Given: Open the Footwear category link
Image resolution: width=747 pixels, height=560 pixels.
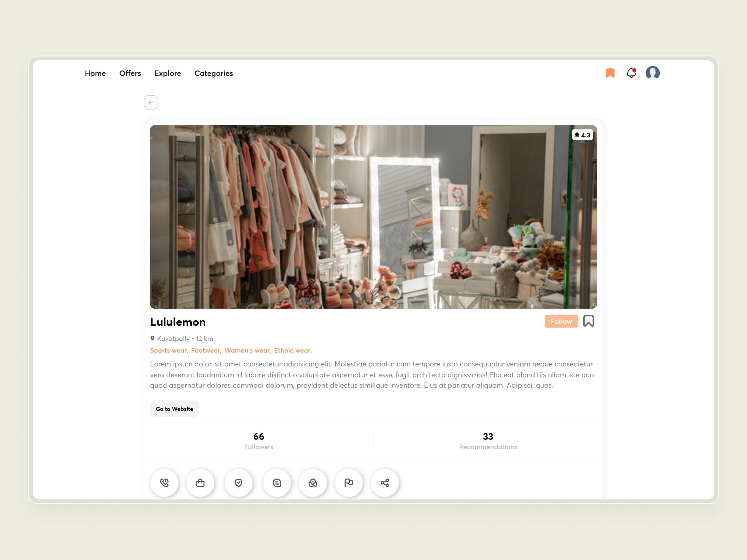Looking at the screenshot, I should pyautogui.click(x=205, y=350).
